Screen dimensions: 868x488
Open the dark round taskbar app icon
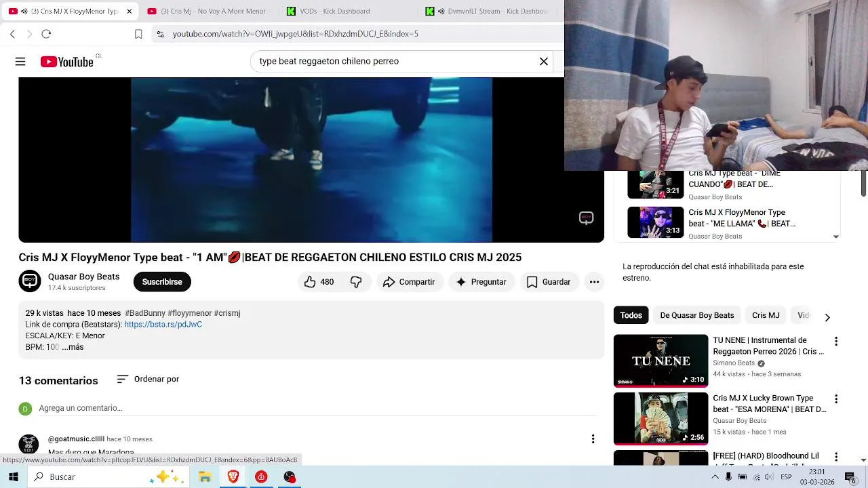(290, 477)
